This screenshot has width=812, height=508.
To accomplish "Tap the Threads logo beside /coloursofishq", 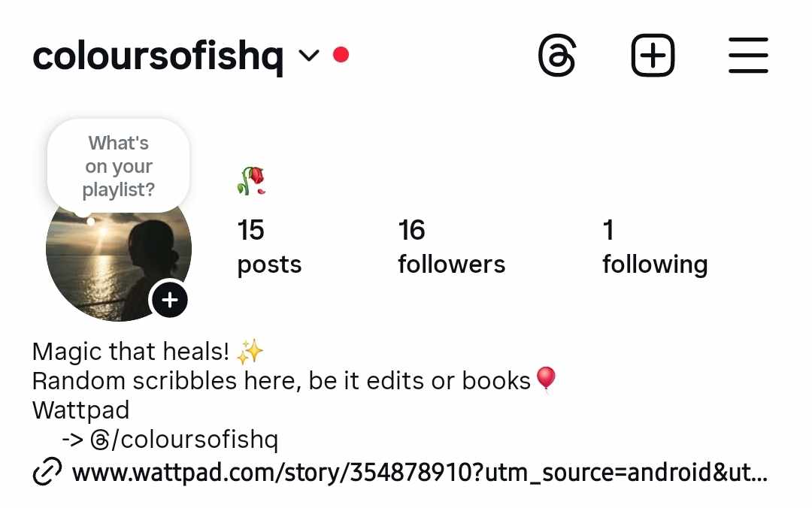I will [100, 440].
